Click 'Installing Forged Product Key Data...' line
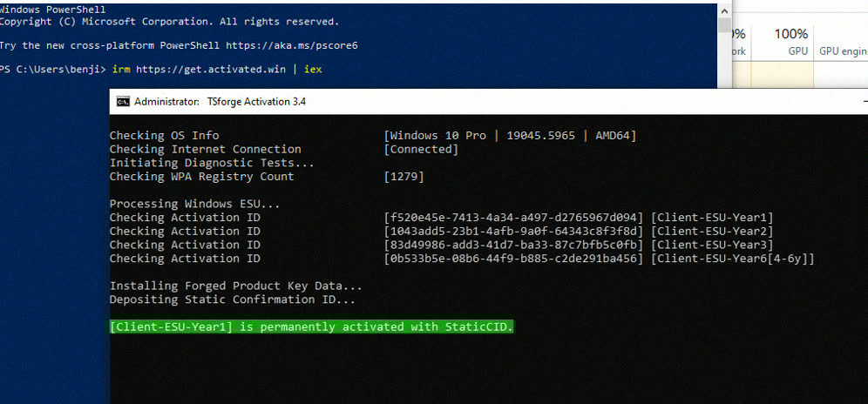Viewport: 868px width, 404px height. [x=236, y=286]
